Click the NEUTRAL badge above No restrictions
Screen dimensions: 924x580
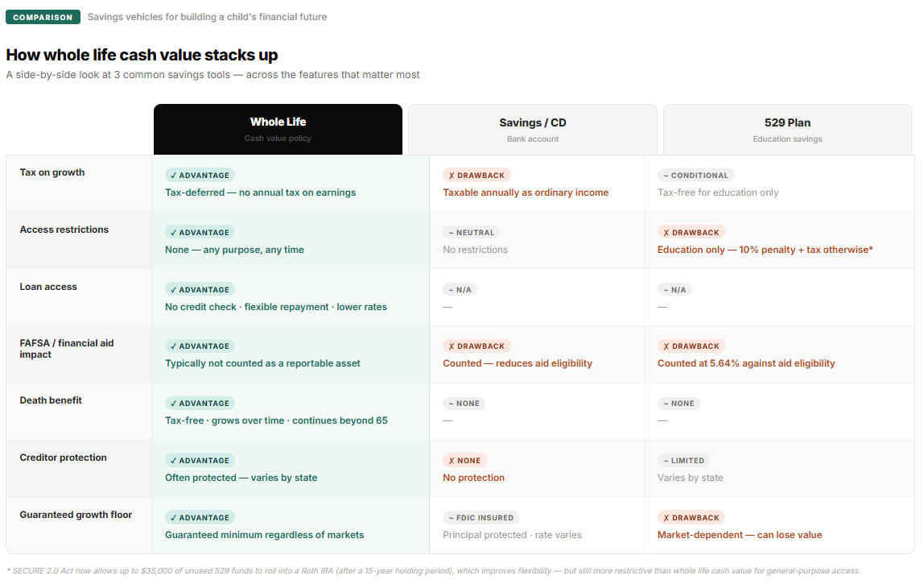(x=472, y=233)
